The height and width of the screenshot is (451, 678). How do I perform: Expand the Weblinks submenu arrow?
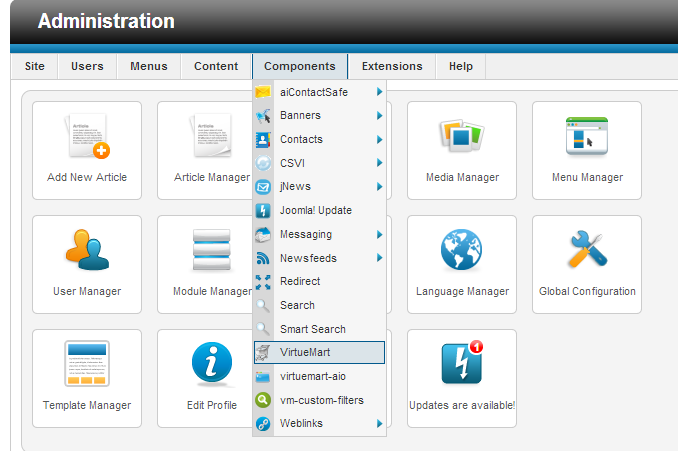click(379, 423)
